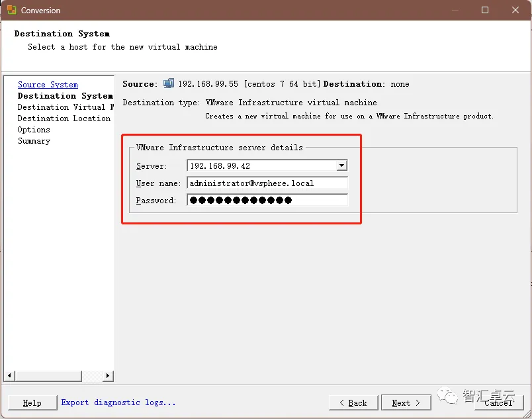Click the Conversion app icon in title bar
532x419 pixels.
point(12,10)
